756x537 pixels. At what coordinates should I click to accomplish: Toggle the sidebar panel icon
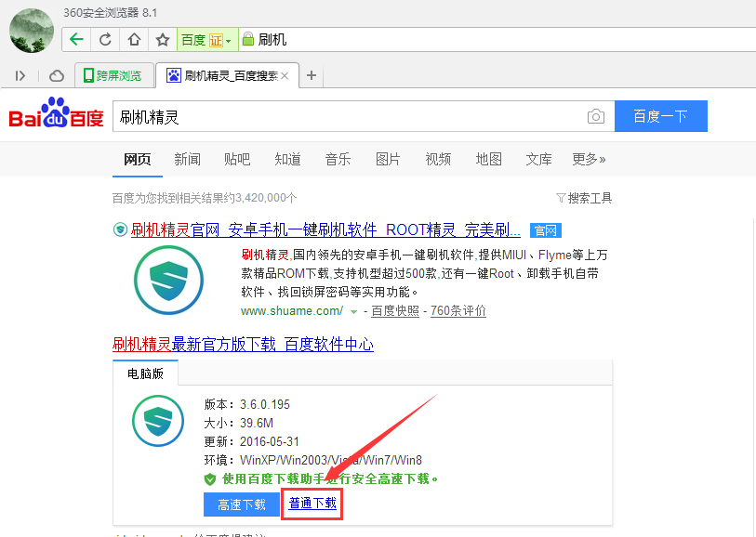pyautogui.click(x=20, y=75)
